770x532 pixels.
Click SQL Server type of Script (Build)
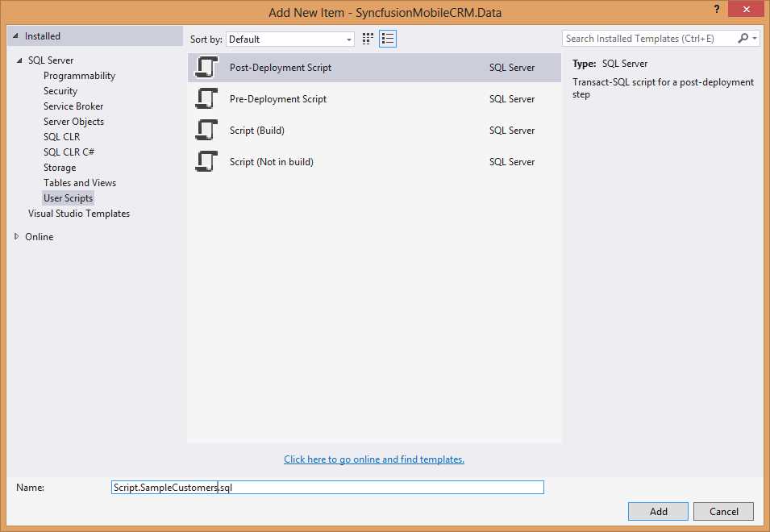point(512,130)
